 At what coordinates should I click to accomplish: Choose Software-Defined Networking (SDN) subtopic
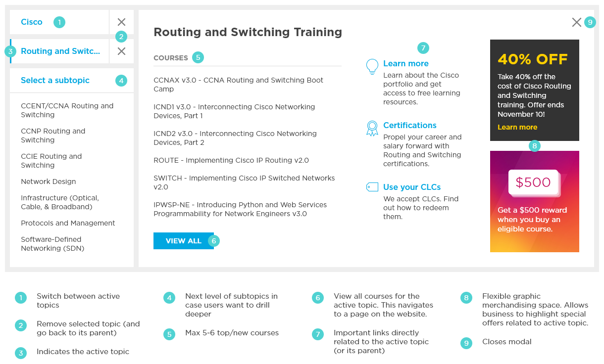coord(52,244)
